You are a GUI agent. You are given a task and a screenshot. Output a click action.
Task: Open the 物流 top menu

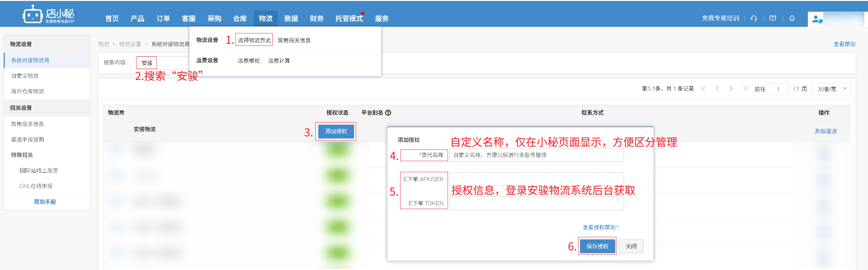coord(265,18)
